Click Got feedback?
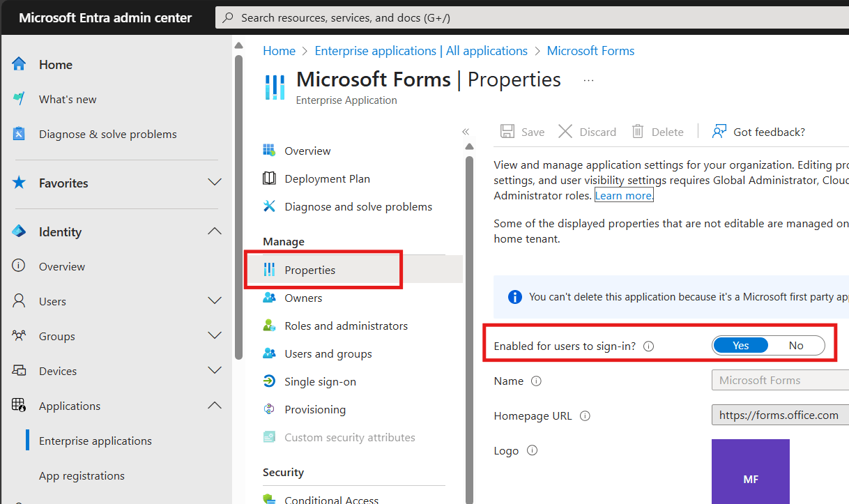The height and width of the screenshot is (504, 849). point(768,131)
